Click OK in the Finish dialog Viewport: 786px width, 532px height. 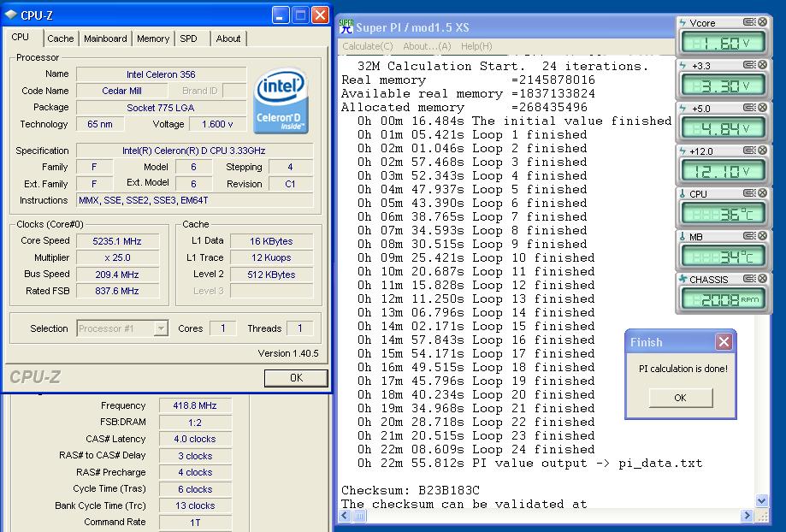click(680, 398)
